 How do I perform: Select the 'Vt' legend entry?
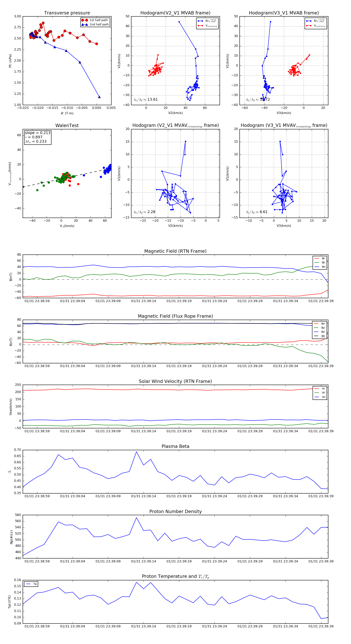pyautogui.click(x=320, y=393)
